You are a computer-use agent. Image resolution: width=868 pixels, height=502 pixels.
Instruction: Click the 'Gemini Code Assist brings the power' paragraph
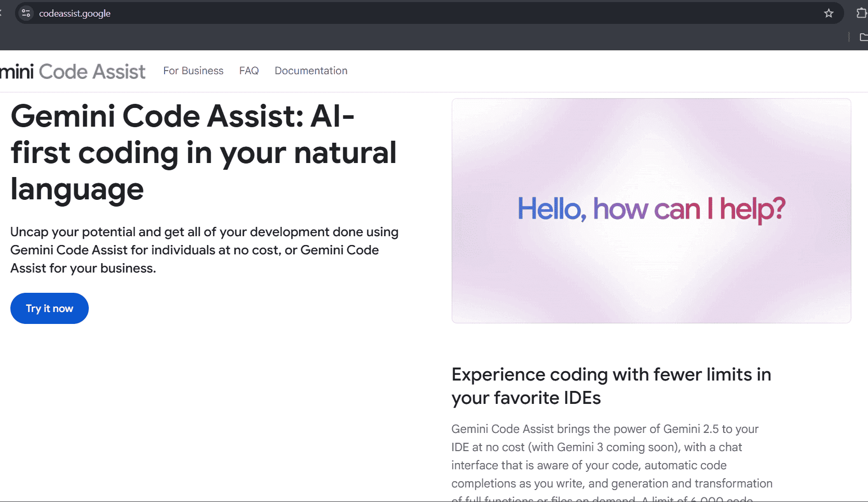click(x=612, y=461)
